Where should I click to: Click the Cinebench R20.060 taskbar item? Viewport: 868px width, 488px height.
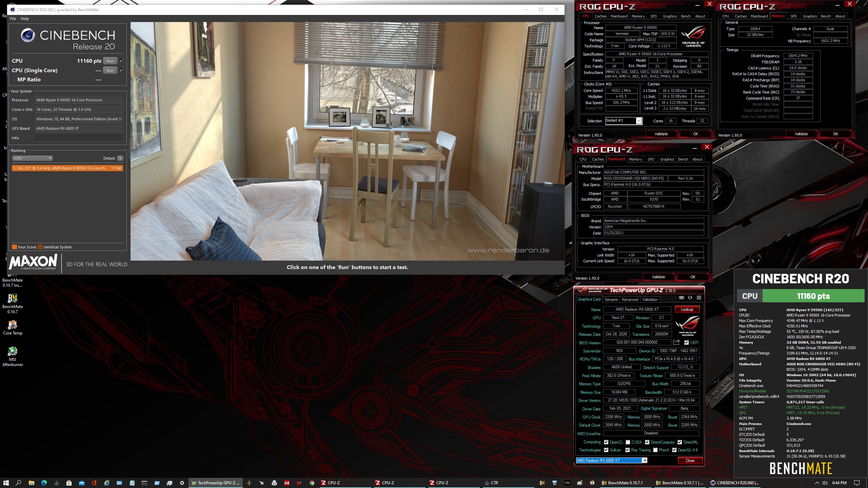click(734, 483)
